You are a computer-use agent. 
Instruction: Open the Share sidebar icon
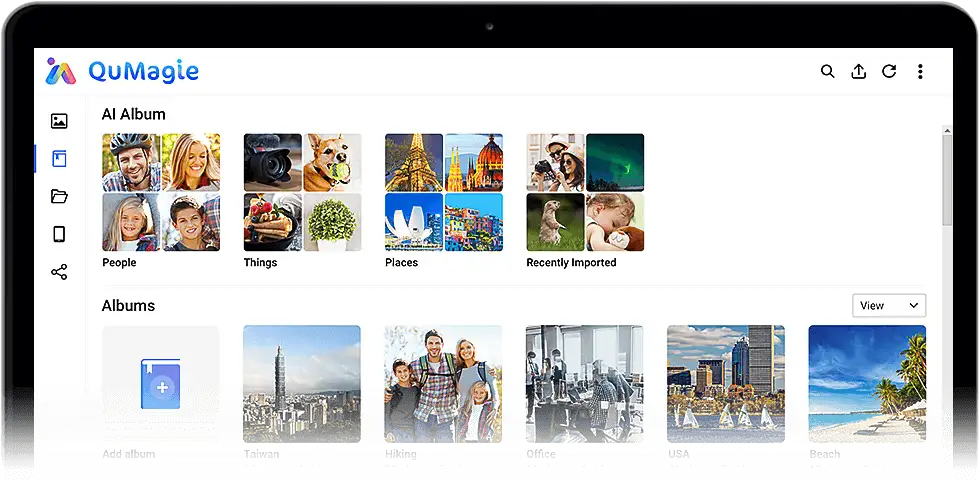(59, 272)
